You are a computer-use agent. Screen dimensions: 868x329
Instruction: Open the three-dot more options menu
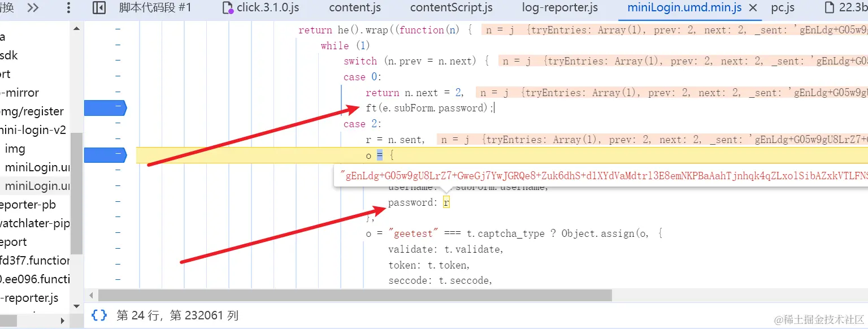(x=69, y=8)
